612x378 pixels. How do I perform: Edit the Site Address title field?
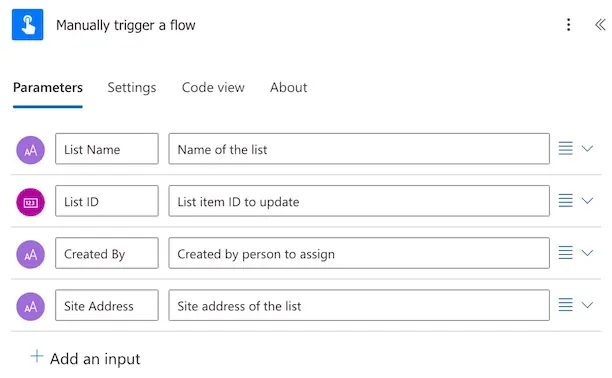coord(107,305)
